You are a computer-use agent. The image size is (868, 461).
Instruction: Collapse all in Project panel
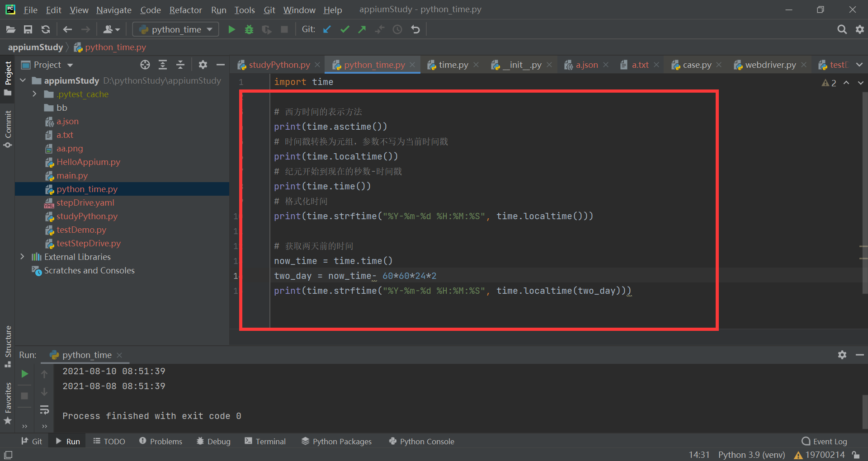180,65
